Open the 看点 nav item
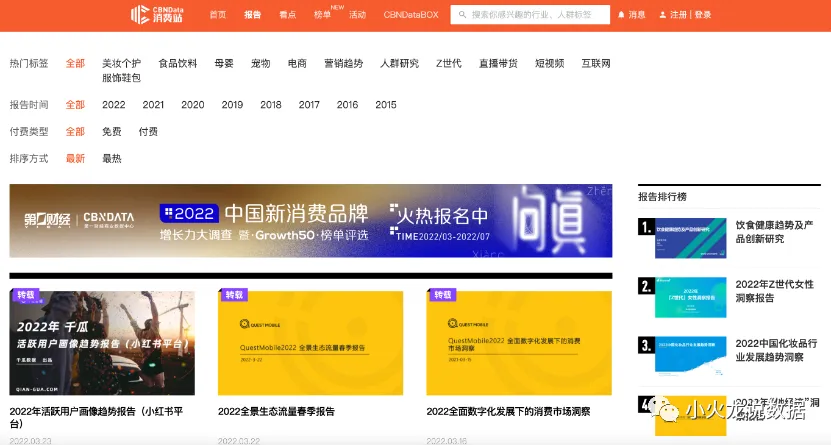 (288, 15)
